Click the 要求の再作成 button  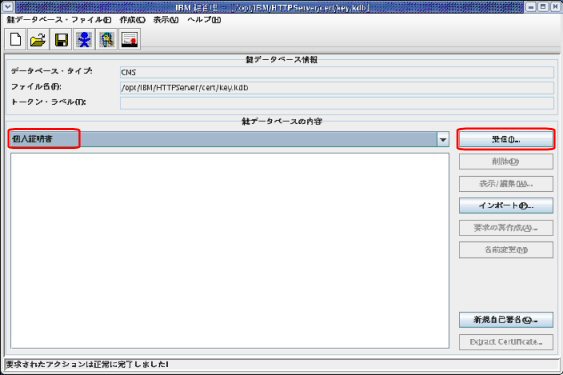click(x=506, y=228)
